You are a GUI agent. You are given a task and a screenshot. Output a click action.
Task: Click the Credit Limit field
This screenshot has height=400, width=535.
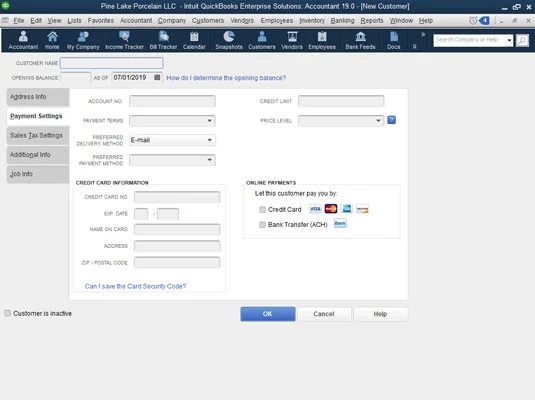pyautogui.click(x=341, y=101)
